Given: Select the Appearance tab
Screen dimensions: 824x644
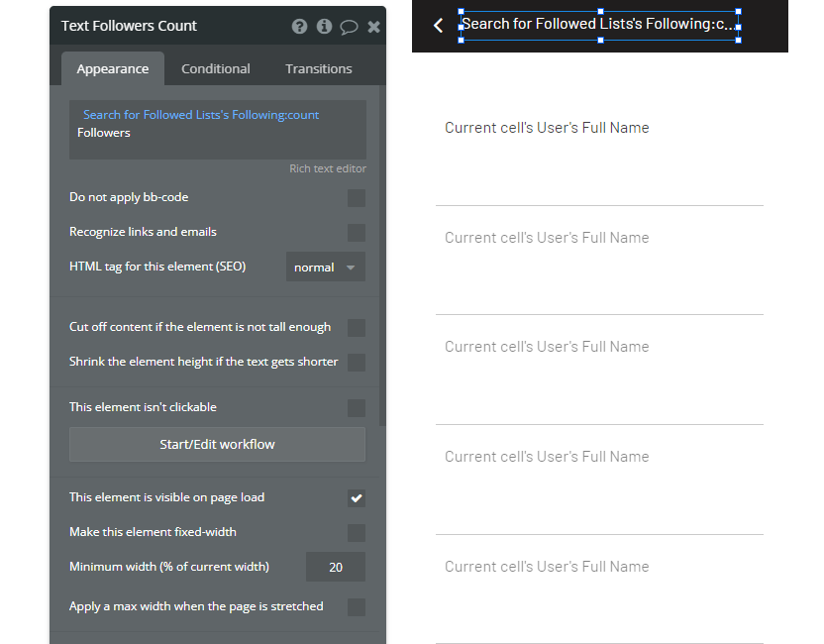Looking at the screenshot, I should (113, 69).
